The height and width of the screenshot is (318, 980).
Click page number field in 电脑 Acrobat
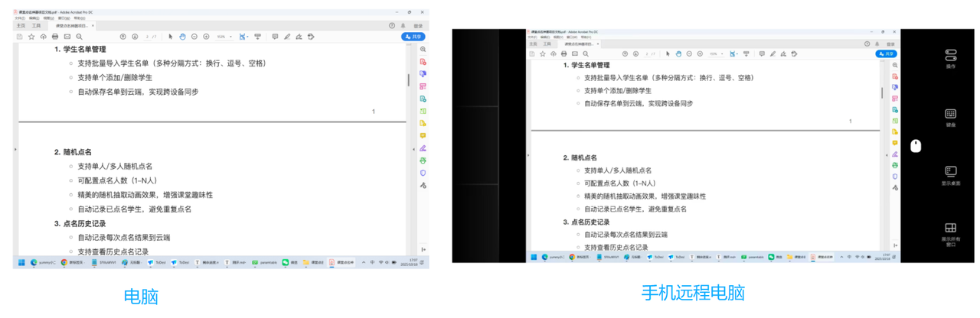(x=146, y=36)
